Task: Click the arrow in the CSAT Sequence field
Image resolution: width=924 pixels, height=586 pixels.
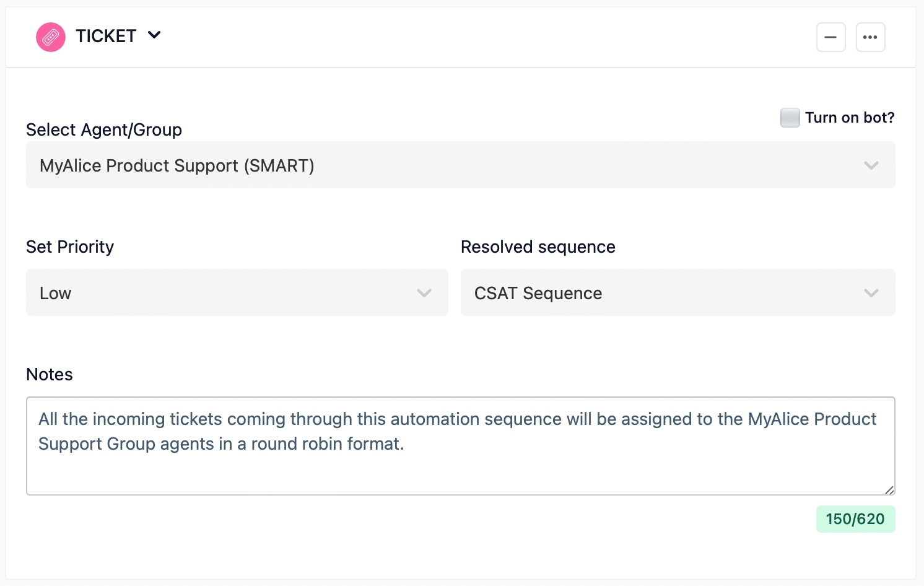Action: (x=871, y=293)
